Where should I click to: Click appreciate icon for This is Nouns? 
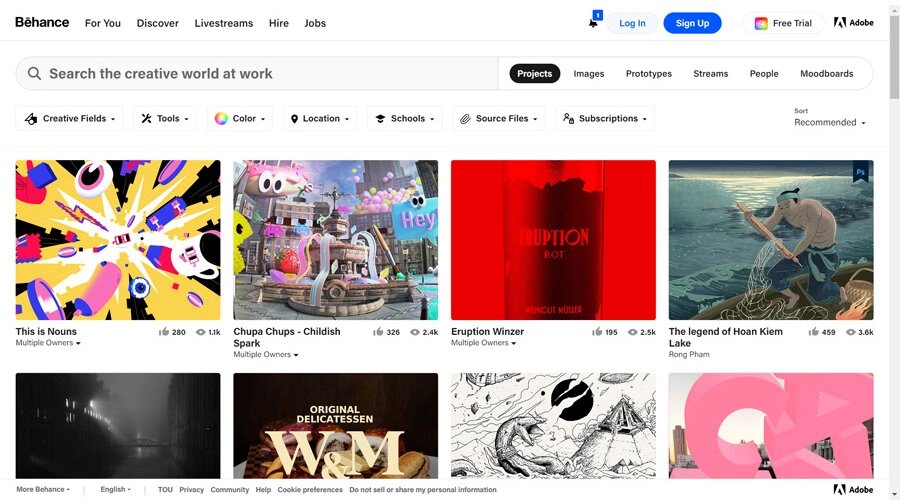tap(164, 332)
